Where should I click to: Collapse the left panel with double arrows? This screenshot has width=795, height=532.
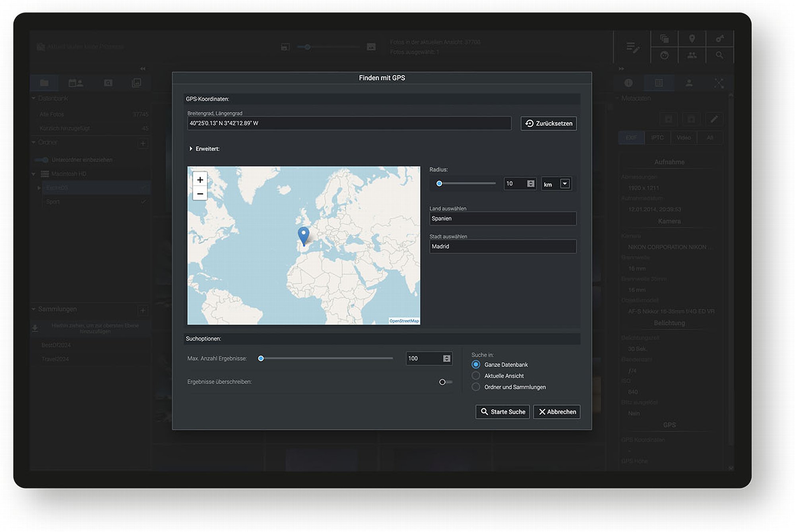point(143,68)
